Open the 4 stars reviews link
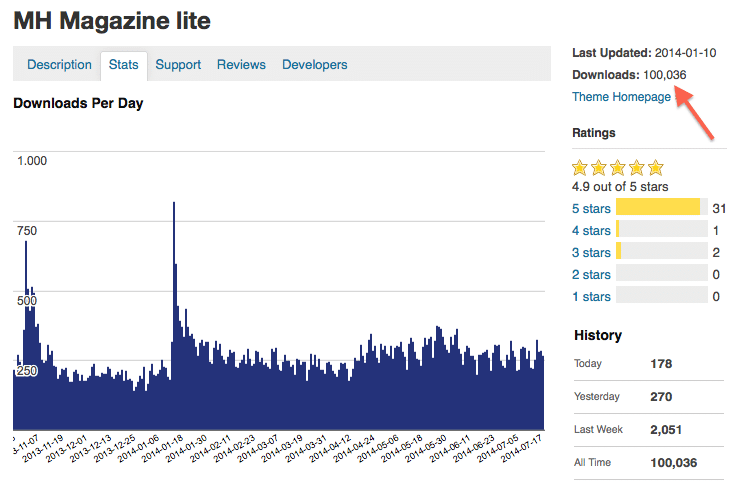Screen dimensions: 740x494 click(591, 231)
